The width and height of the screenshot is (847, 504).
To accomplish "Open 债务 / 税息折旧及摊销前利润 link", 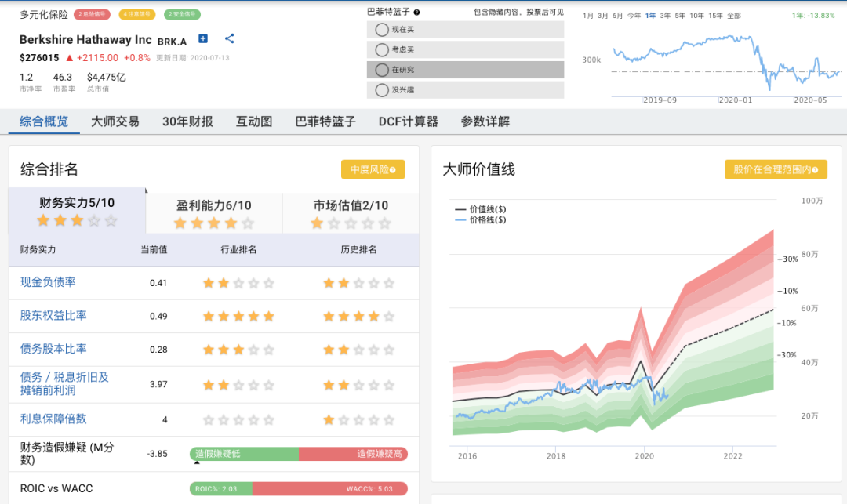I will click(64, 383).
